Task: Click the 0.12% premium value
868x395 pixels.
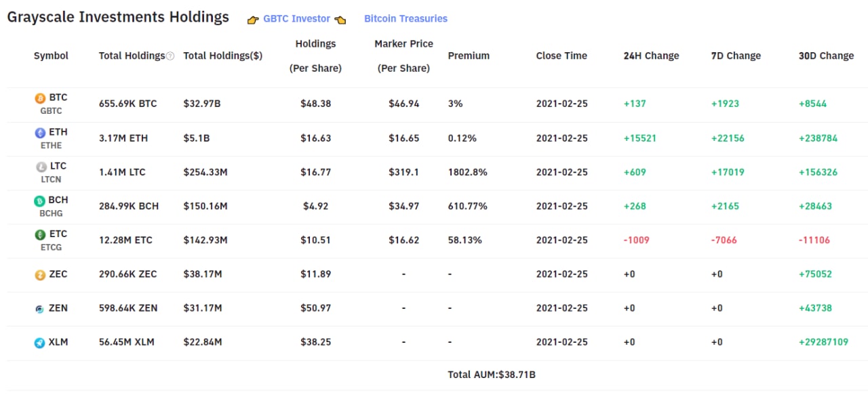Action: [x=462, y=138]
